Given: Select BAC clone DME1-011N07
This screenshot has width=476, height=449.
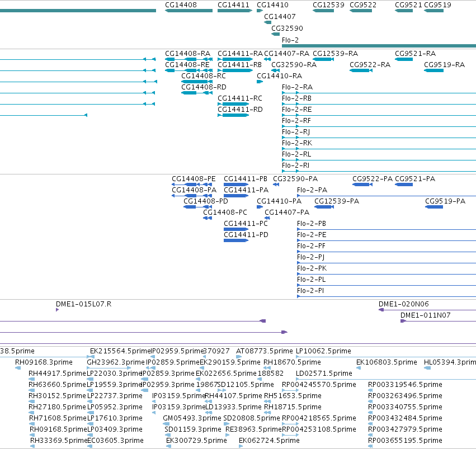Looking at the screenshot, I should [x=425, y=315].
